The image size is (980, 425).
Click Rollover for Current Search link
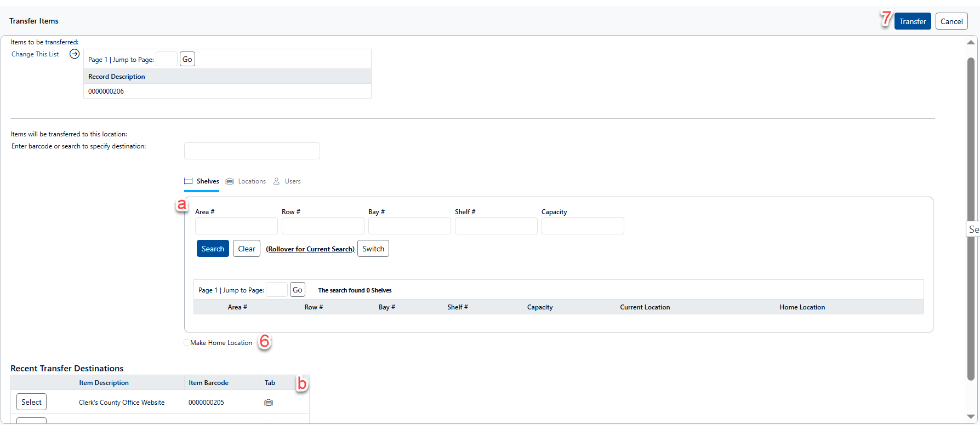(310, 249)
